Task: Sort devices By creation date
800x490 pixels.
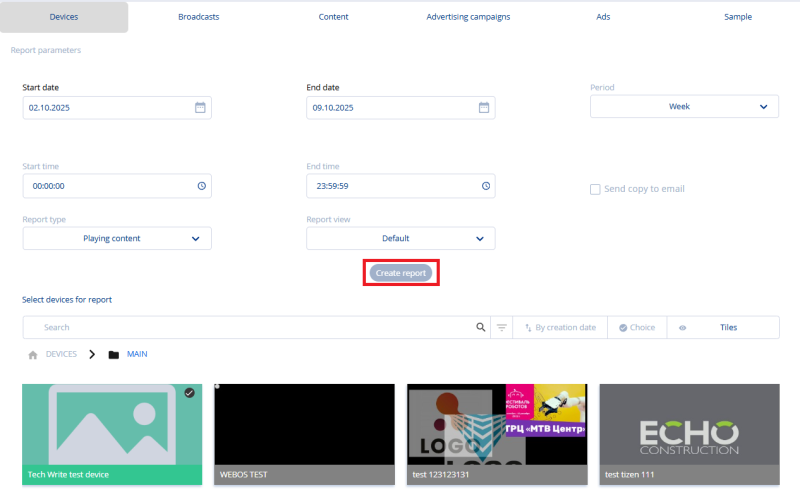Action: [x=559, y=327]
